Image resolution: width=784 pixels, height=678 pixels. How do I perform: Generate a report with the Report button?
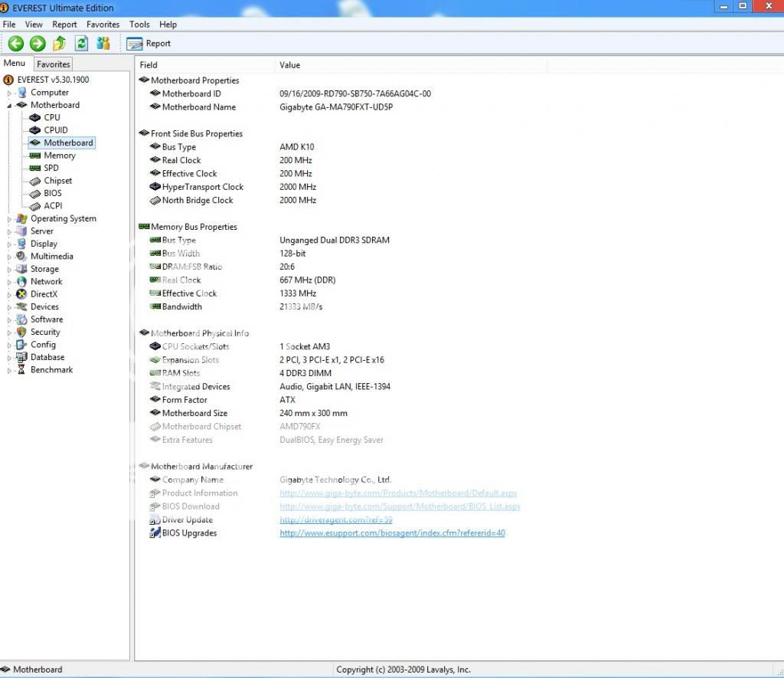pos(149,44)
